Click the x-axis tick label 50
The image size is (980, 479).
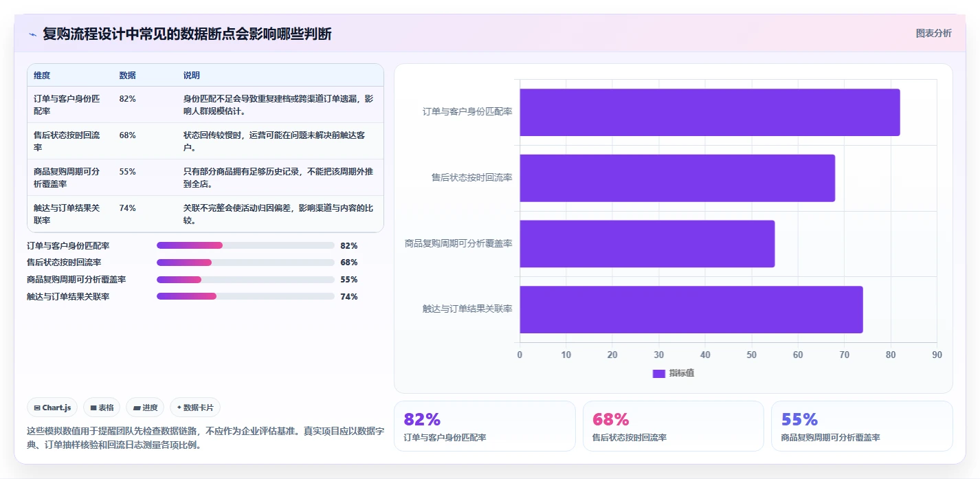coord(751,355)
